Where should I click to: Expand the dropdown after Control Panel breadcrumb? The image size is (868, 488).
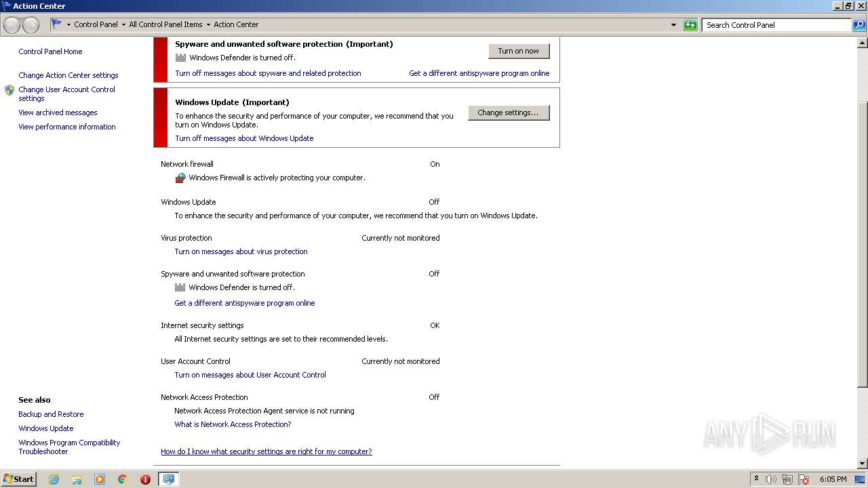pyautogui.click(x=123, y=25)
